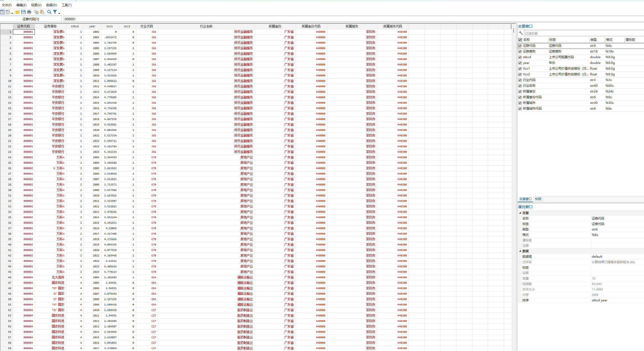Save dataset using floppy disk icon

click(23, 12)
